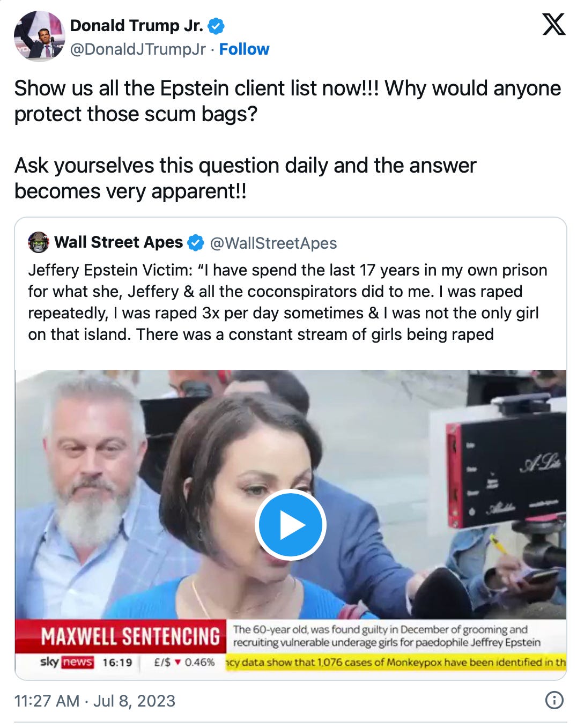
Task: Play the embedded video
Action: click(x=290, y=525)
